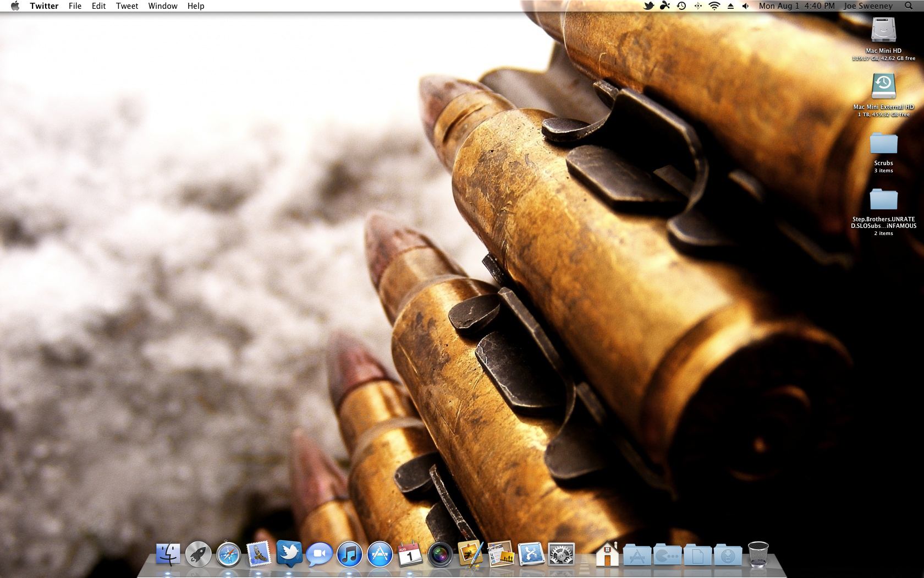Open Finder from the Dock
This screenshot has width=924, height=578.
[x=168, y=554]
